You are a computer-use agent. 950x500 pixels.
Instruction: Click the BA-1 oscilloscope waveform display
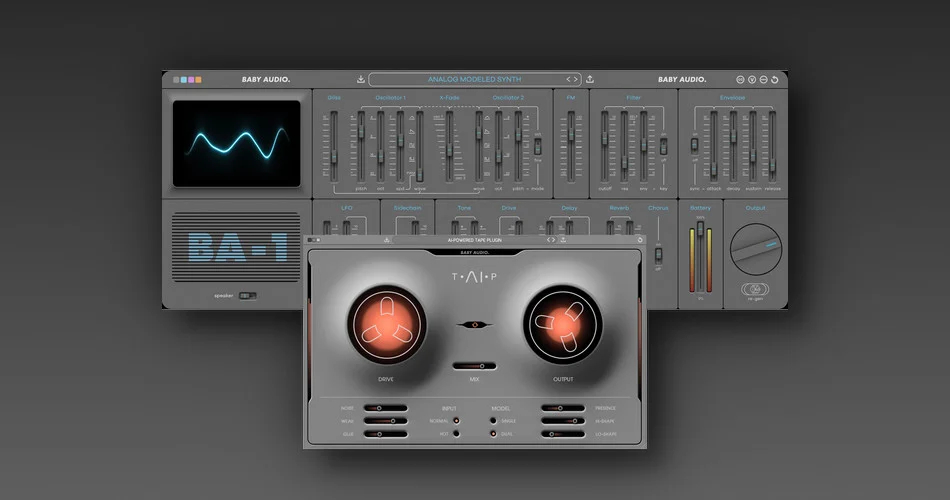point(236,144)
